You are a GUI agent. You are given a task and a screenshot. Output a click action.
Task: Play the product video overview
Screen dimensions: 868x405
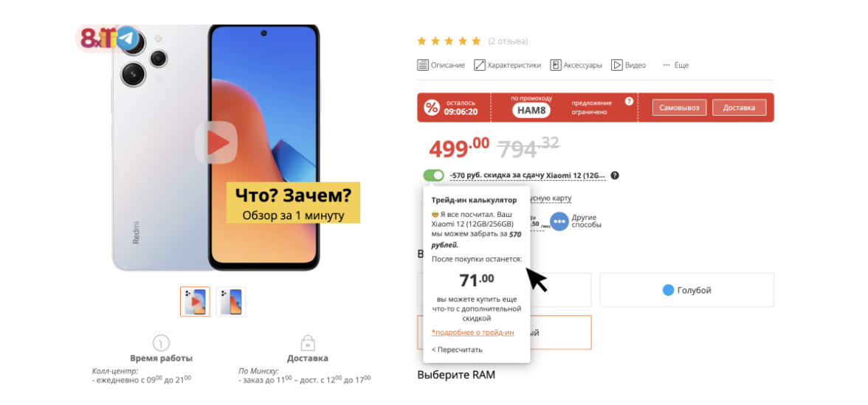(216, 143)
